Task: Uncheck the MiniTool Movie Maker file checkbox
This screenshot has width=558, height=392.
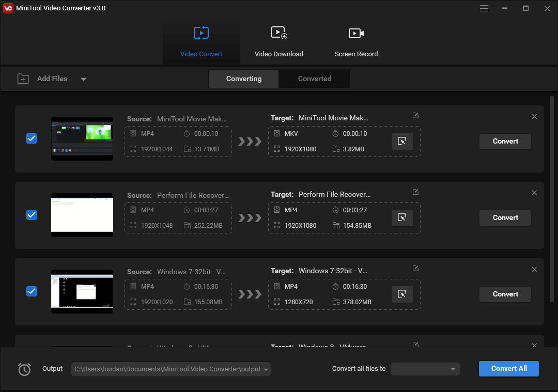Action: point(32,138)
